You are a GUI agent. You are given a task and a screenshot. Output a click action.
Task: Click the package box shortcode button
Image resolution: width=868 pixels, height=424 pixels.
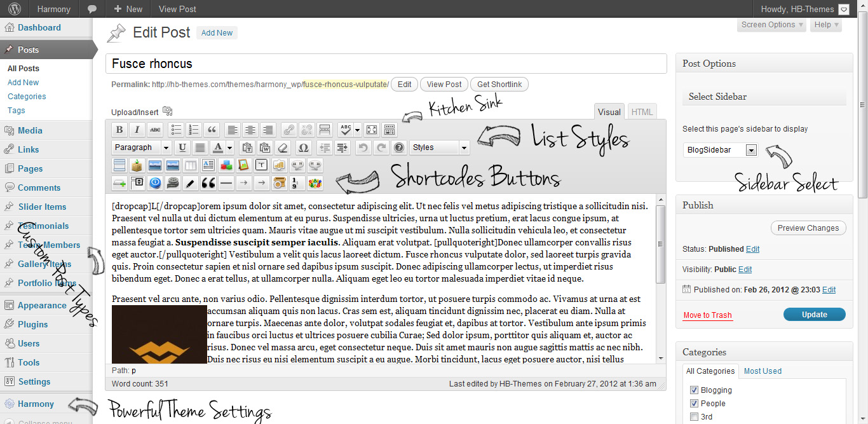(x=137, y=165)
